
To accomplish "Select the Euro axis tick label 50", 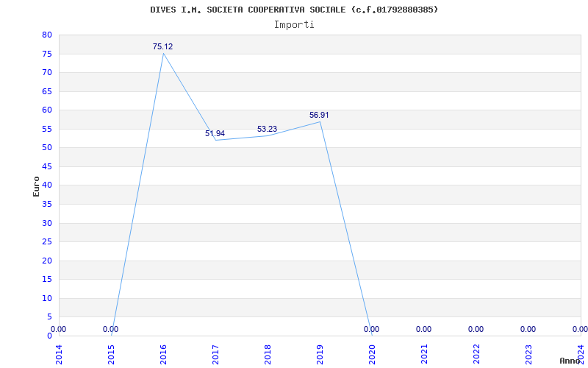I will click(47, 148).
